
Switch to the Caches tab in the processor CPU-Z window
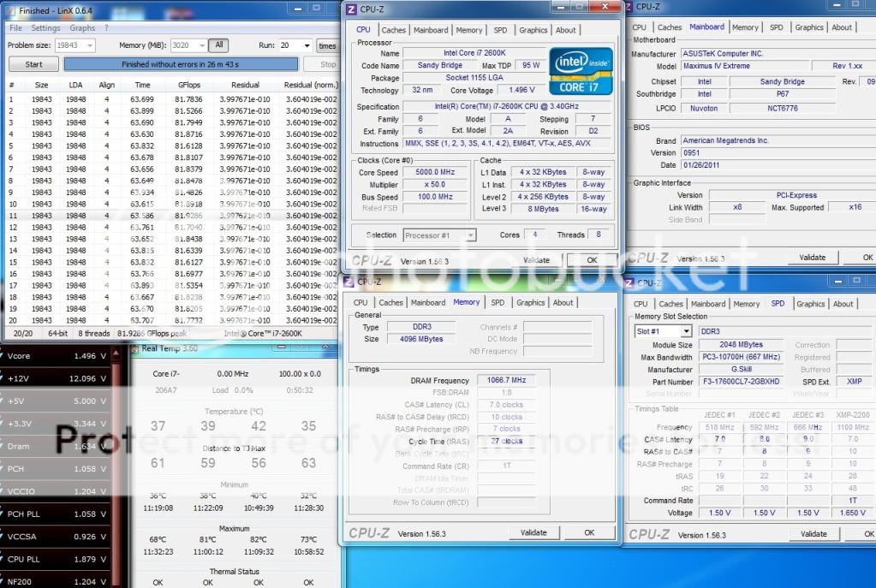(x=393, y=30)
